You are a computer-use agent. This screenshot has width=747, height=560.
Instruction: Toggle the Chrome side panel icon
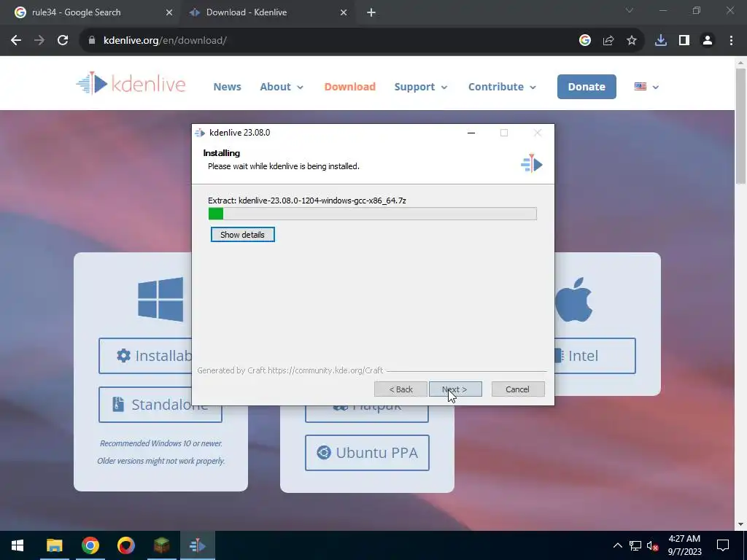(684, 41)
